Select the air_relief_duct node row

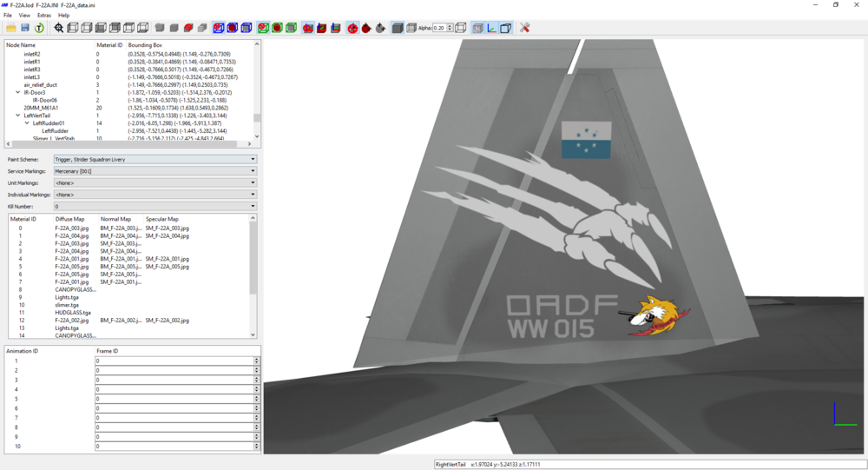(x=129, y=85)
